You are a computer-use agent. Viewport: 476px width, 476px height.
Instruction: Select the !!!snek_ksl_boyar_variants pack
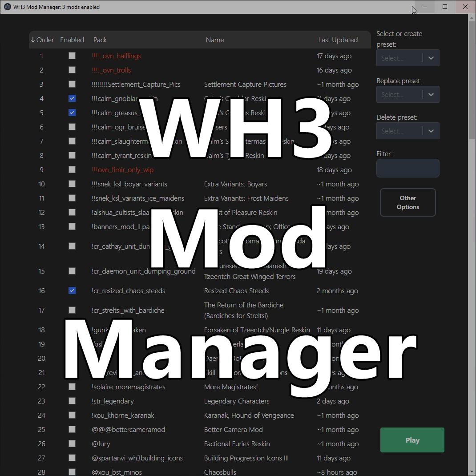tap(129, 184)
